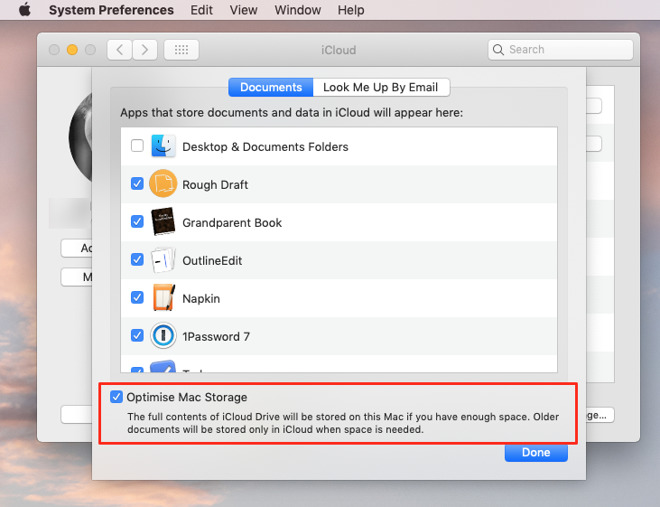Screen dimensions: 660x507
Task: Toggle Optimise Mac Storage checkbox
Action: tap(116, 397)
